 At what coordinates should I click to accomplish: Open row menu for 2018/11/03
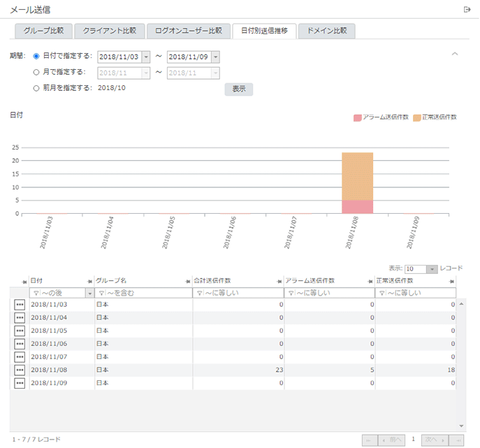pos(20,305)
